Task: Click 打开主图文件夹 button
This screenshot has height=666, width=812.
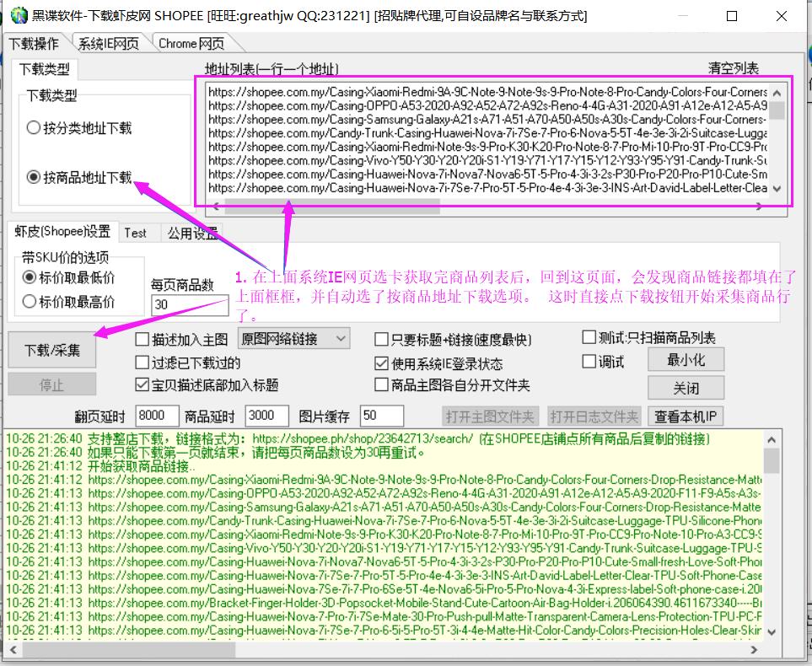Action: click(x=490, y=416)
